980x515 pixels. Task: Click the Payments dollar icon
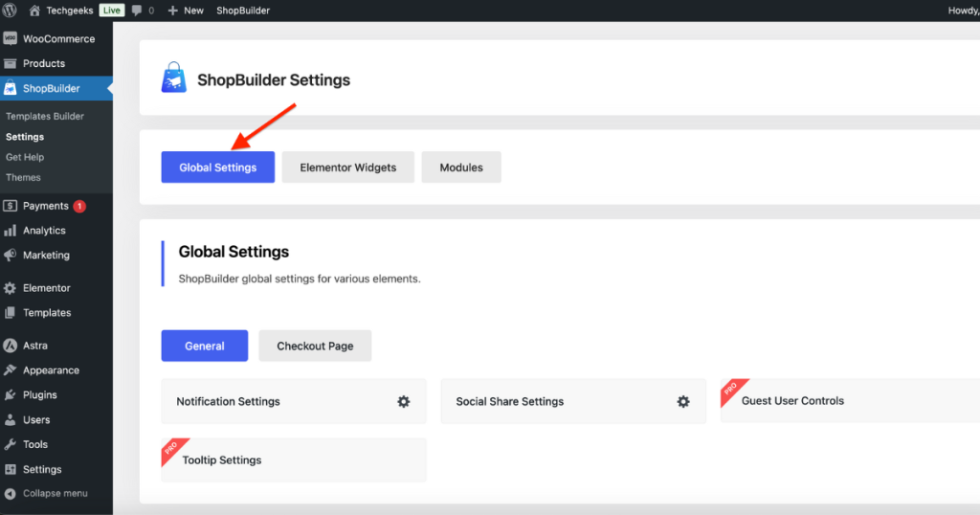coord(10,206)
